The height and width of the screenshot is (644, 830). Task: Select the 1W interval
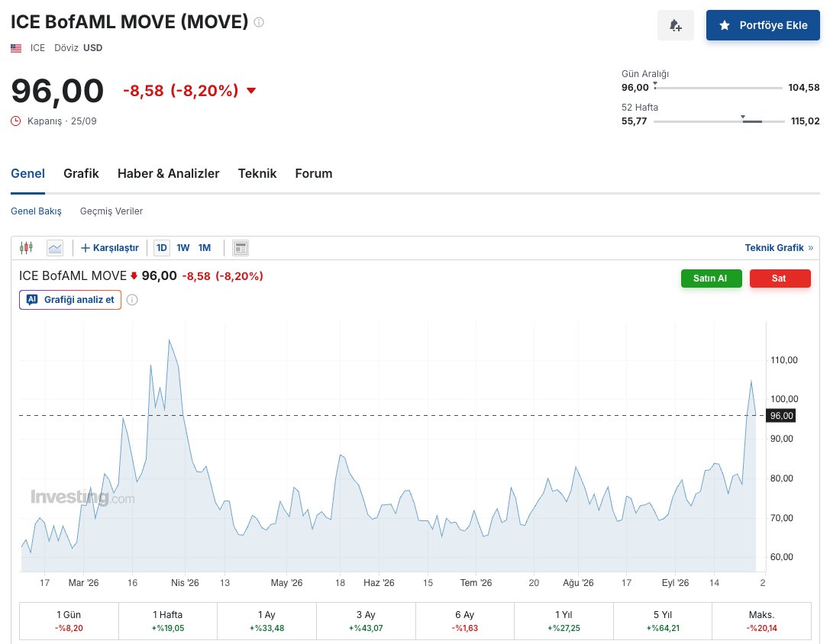(183, 248)
